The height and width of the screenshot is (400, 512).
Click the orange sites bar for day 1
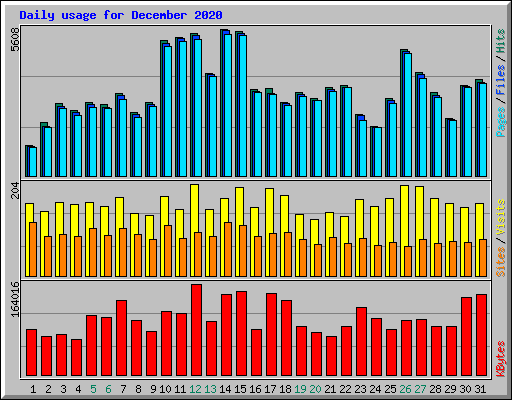tap(33, 249)
